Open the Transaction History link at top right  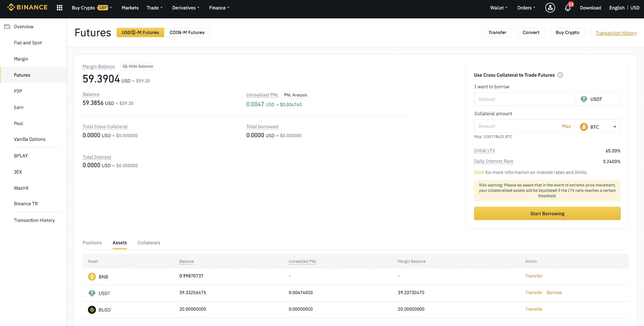(x=616, y=33)
